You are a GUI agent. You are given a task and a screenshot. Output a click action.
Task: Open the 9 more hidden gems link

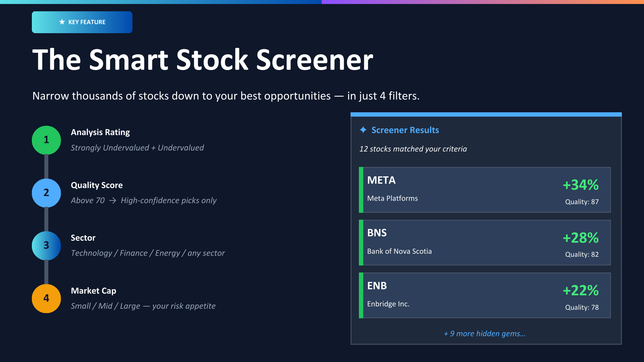[x=485, y=334]
